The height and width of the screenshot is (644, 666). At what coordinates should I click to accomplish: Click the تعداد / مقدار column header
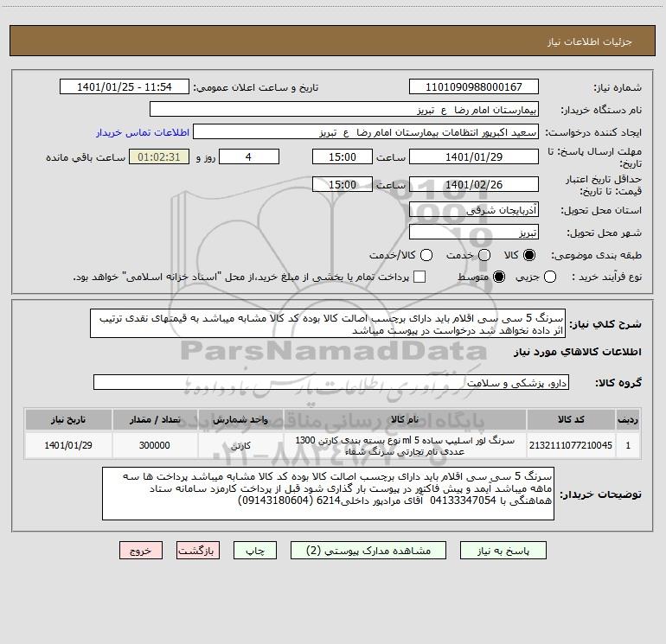point(155,419)
